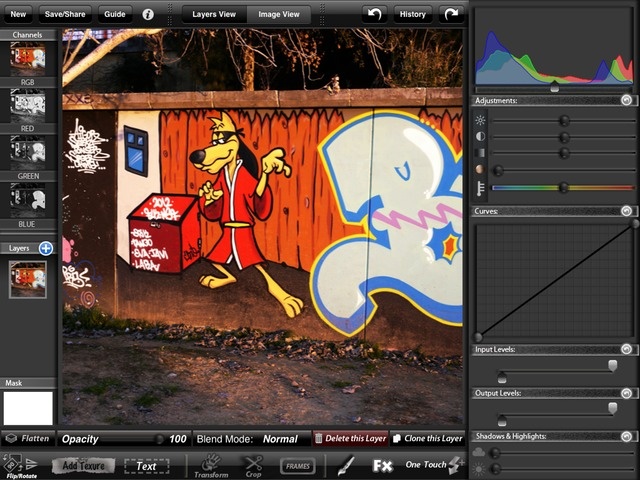Click the white Mask thumbnail
640x480 pixels.
pyautogui.click(x=28, y=408)
